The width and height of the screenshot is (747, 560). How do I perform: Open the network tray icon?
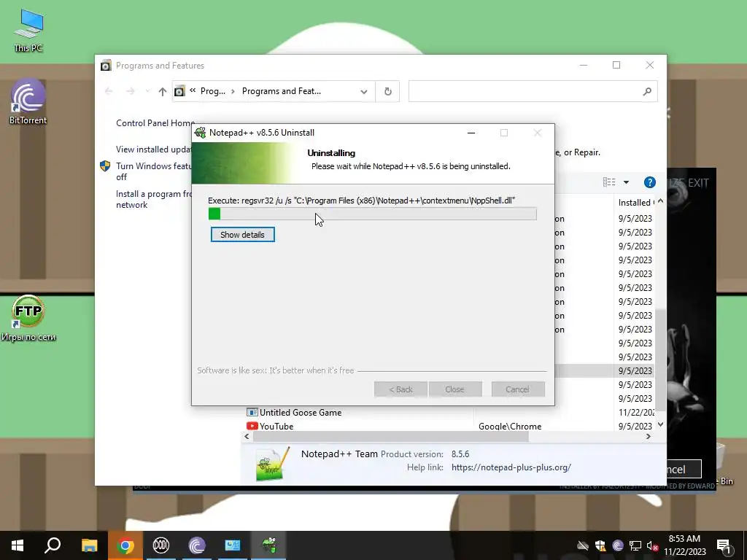635,545
